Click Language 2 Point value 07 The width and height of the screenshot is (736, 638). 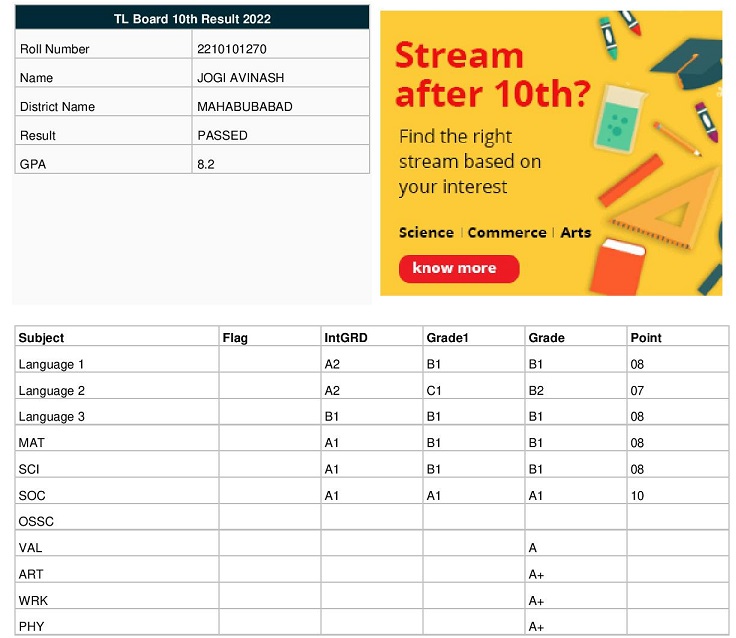coord(637,391)
